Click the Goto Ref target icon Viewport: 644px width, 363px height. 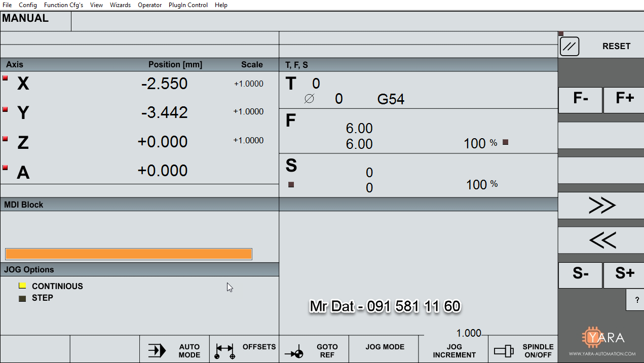pyautogui.click(x=294, y=353)
